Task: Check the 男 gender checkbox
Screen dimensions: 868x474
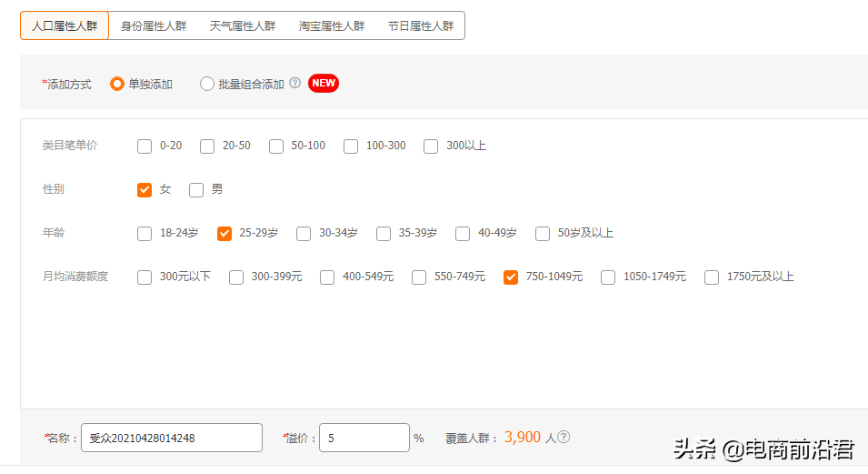Action: pyautogui.click(x=196, y=190)
